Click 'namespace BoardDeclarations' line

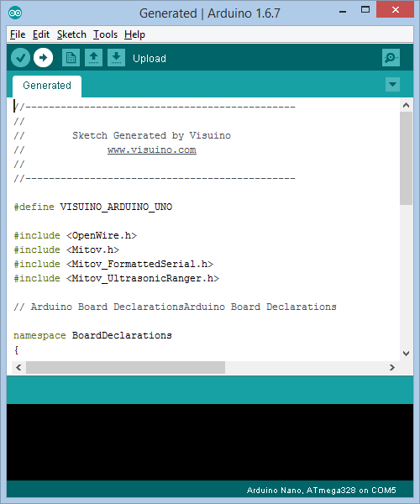click(x=93, y=335)
